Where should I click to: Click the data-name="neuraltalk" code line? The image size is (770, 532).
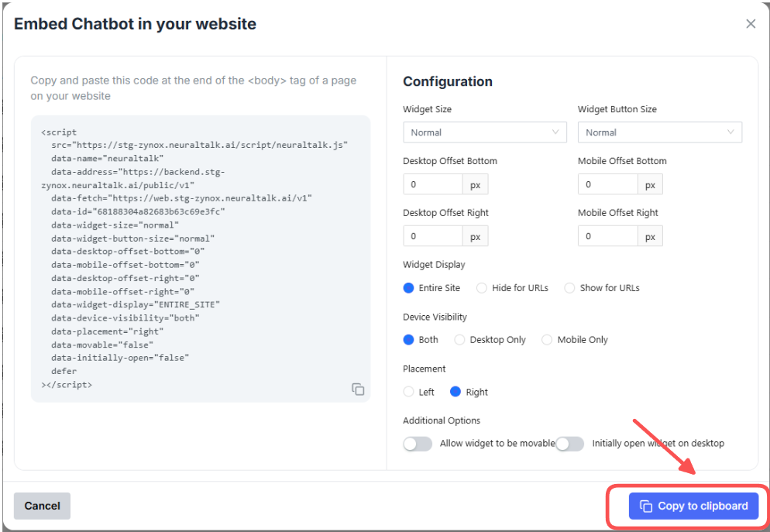pos(107,159)
